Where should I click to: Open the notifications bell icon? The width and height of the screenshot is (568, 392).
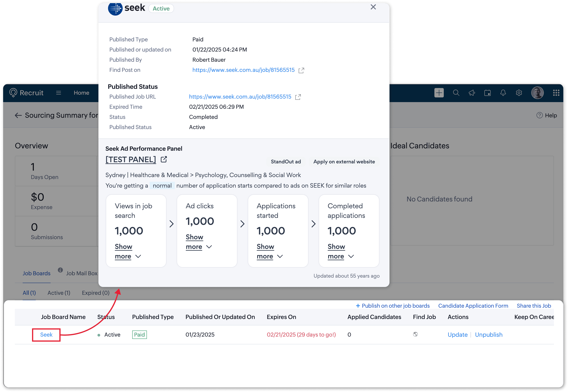pyautogui.click(x=503, y=93)
